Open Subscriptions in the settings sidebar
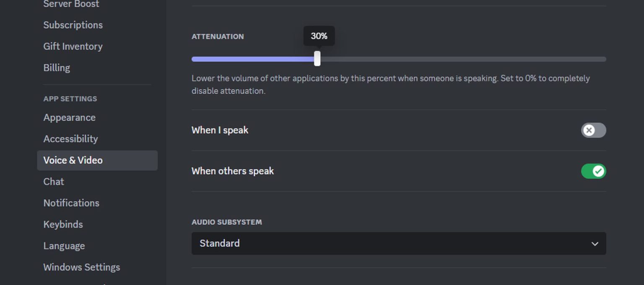The width and height of the screenshot is (644, 285). tap(73, 25)
